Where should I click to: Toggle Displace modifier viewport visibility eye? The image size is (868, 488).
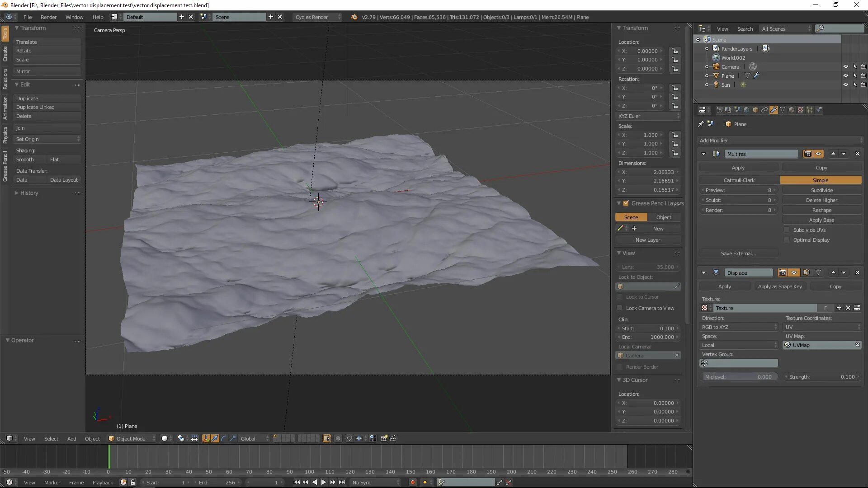[794, 272]
